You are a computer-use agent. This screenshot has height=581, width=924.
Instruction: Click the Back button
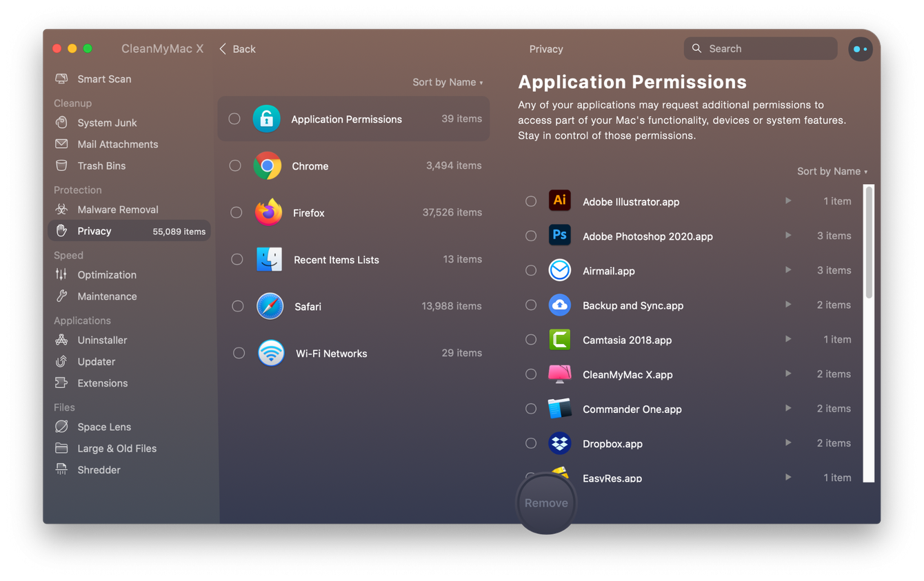click(x=237, y=49)
